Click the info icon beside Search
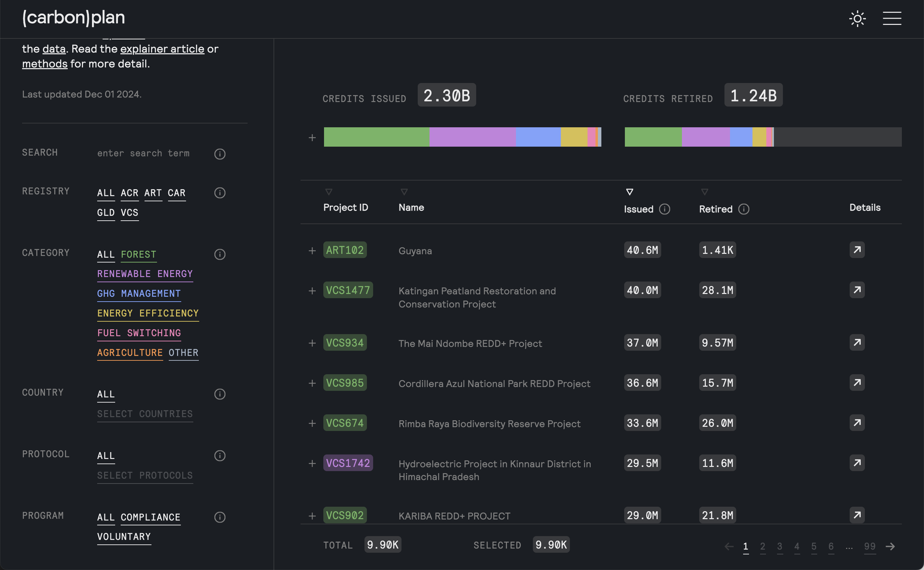This screenshot has height=570, width=924. coord(220,154)
